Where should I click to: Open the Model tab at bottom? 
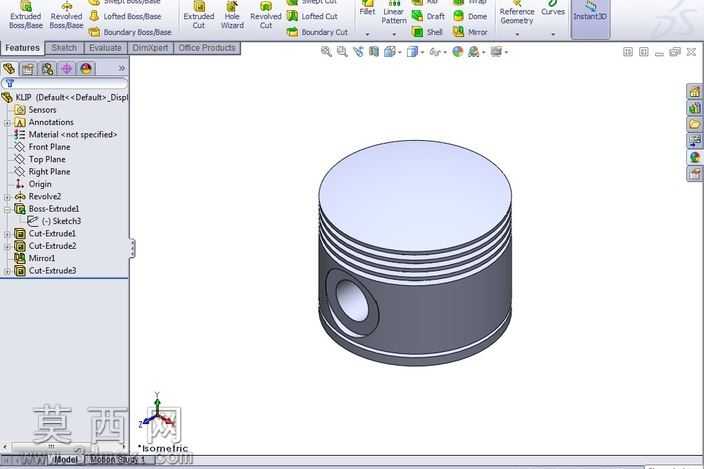click(66, 460)
